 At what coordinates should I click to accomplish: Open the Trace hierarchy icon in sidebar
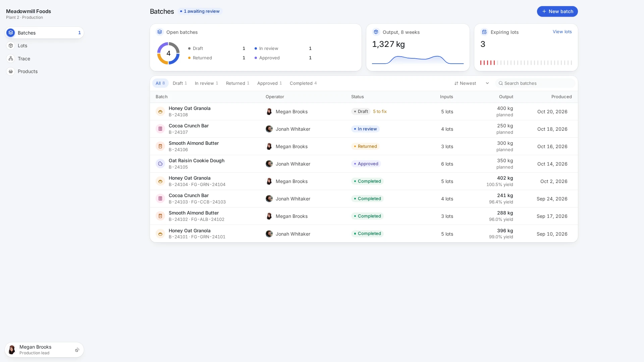[x=11, y=59]
